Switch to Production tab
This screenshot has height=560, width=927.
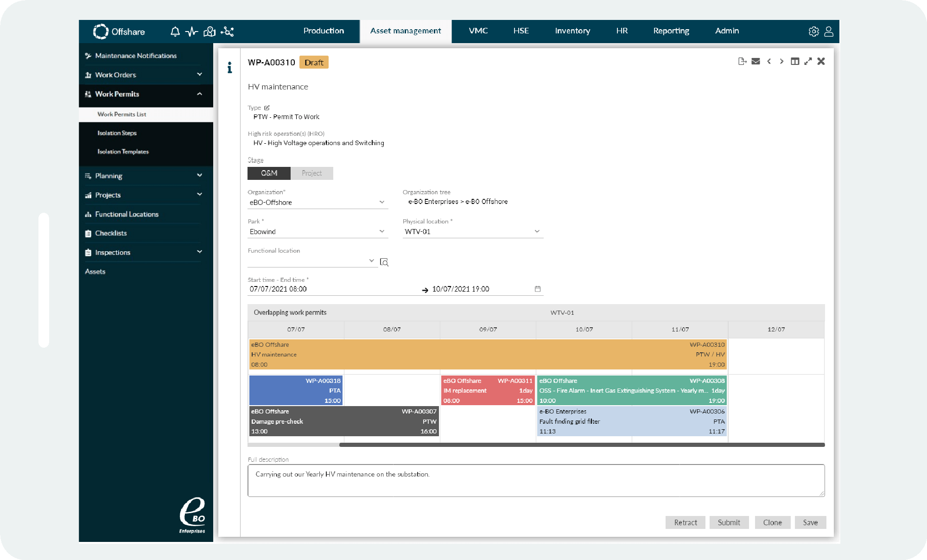(324, 31)
